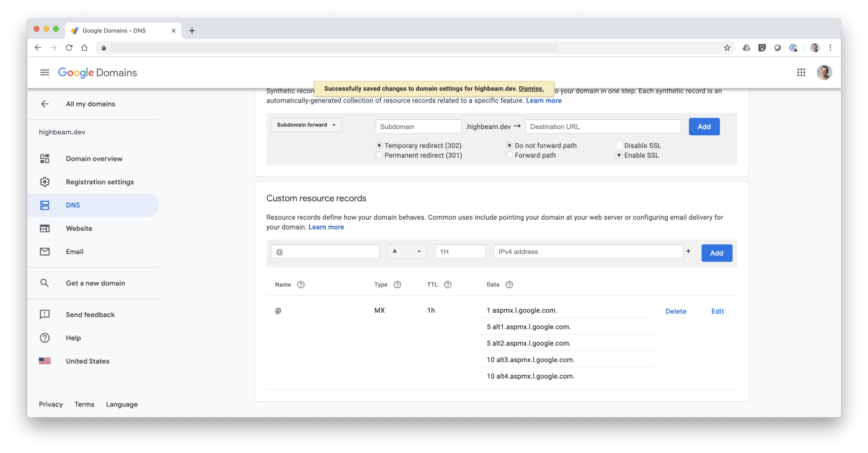Select the Google Domains - DNS tab
Screen dimensions: 868x453
(123, 30)
